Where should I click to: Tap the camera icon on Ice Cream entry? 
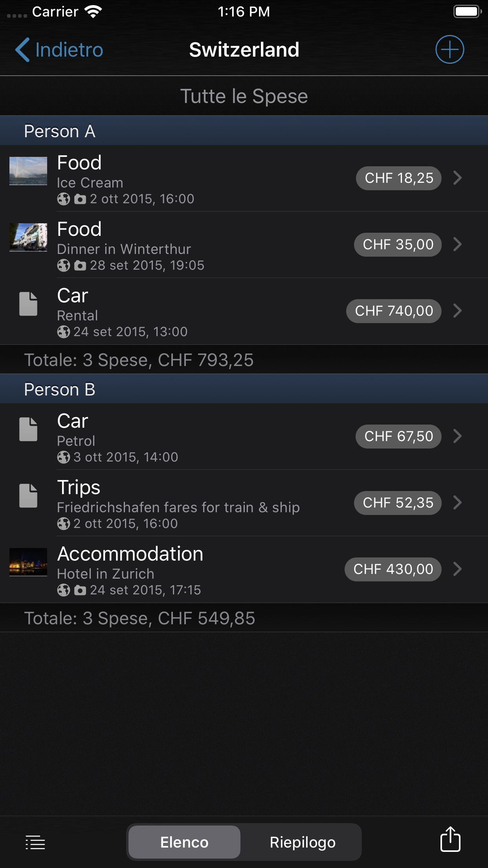[x=80, y=199]
